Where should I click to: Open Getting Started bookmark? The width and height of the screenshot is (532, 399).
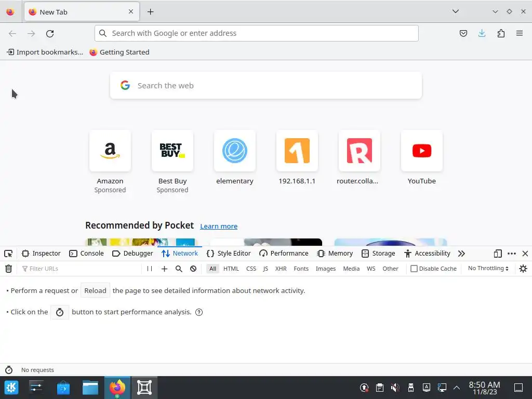coord(119,52)
